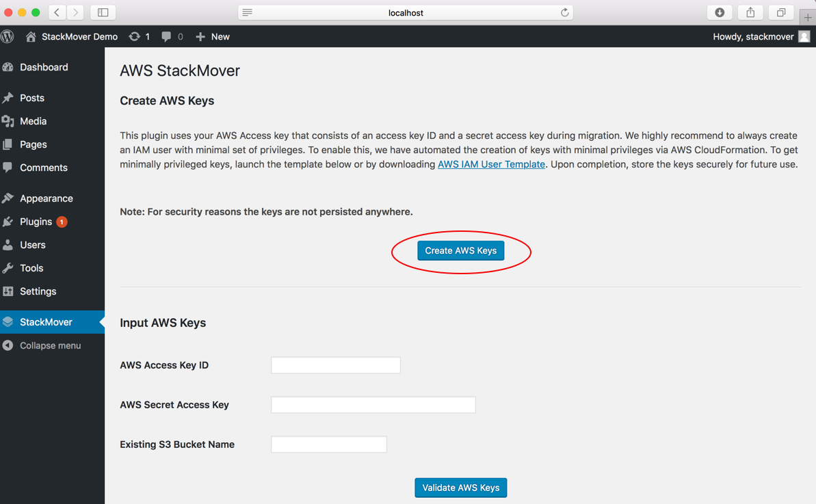Open the Settings menu item
This screenshot has height=504, width=816.
pyautogui.click(x=52, y=291)
